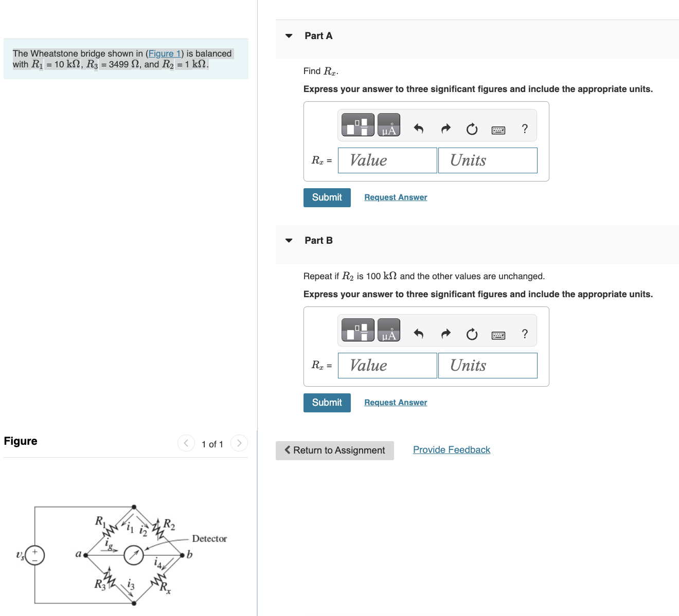
Task: Click Provide Feedback
Action: click(x=451, y=449)
